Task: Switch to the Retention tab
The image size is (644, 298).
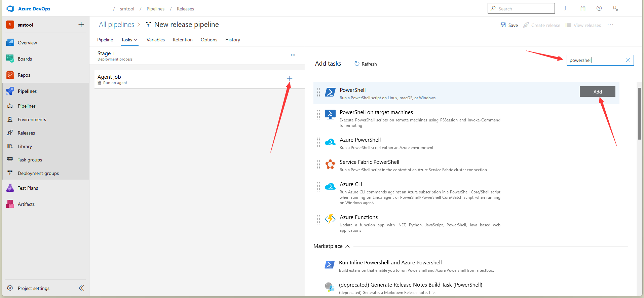Action: coord(183,40)
